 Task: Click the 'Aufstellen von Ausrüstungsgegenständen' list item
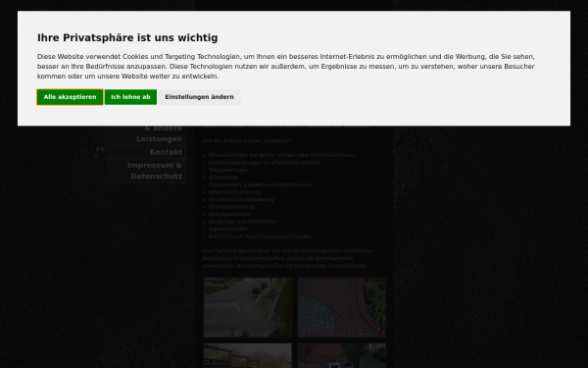pyautogui.click(x=260, y=237)
